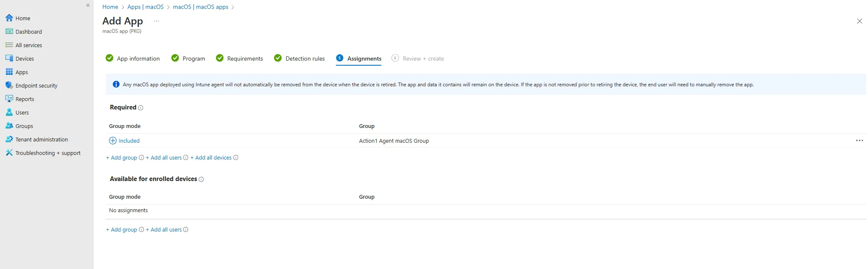Go to the App information step
Image resolution: width=868 pixels, height=269 pixels.
tap(133, 58)
